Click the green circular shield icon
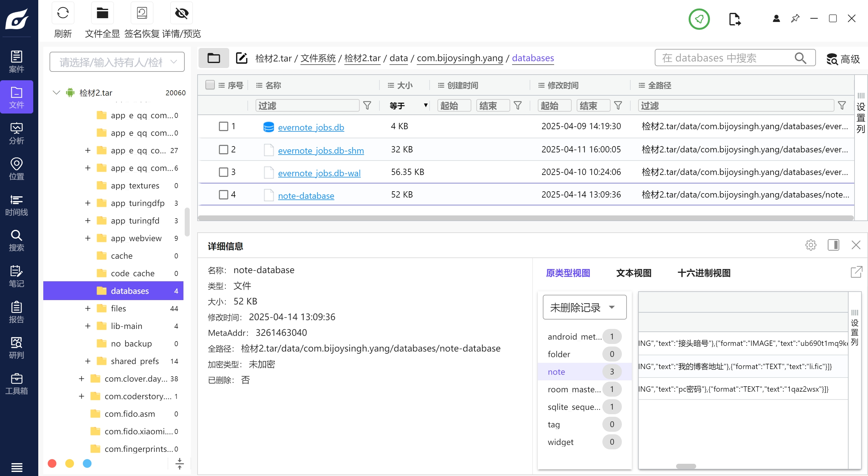 point(699,19)
